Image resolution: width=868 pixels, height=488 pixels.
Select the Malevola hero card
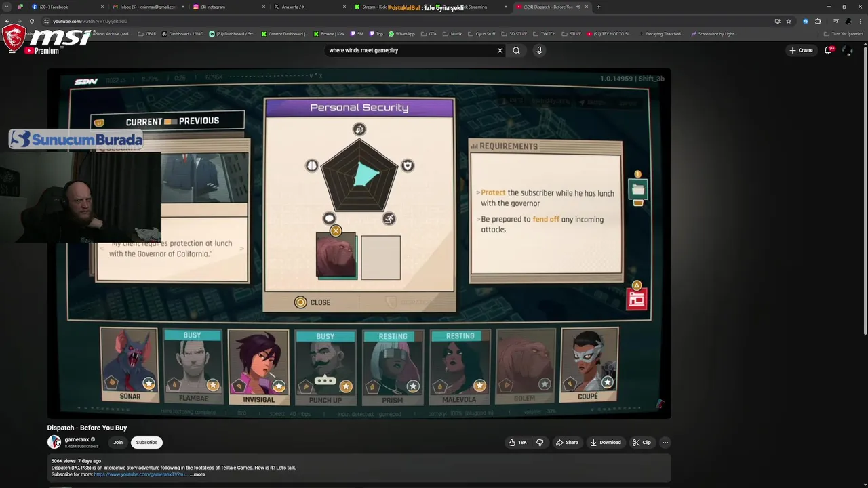(459, 367)
